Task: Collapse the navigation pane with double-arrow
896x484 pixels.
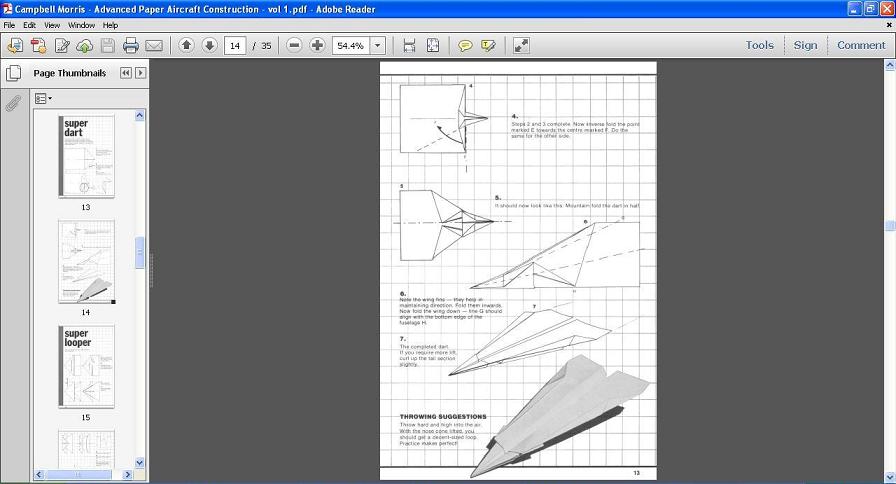Action: click(x=126, y=73)
